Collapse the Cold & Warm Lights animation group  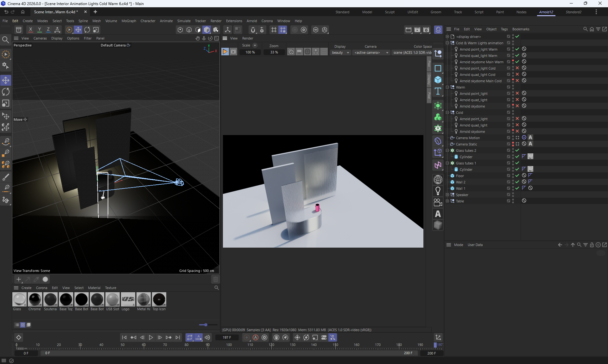(x=447, y=43)
